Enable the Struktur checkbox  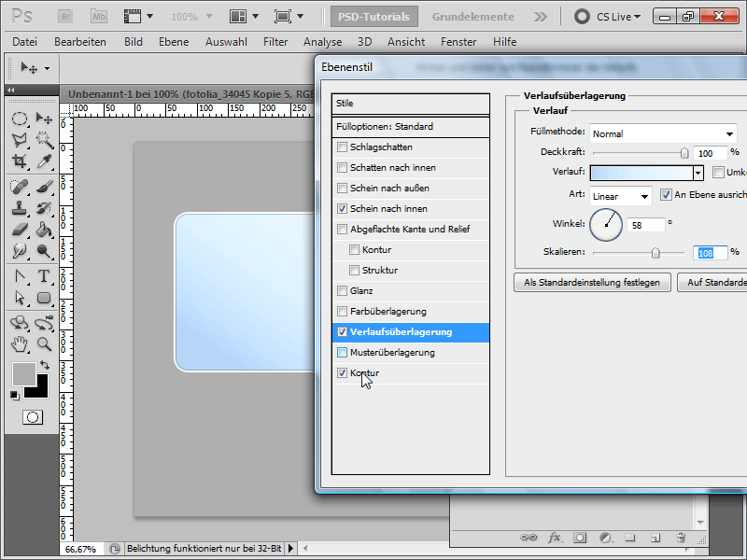354,270
